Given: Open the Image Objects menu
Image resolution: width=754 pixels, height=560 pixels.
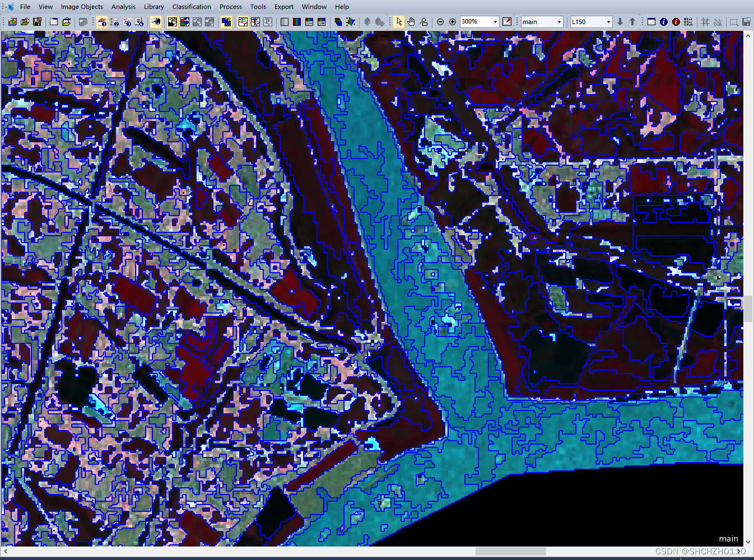Looking at the screenshot, I should pyautogui.click(x=82, y=7).
